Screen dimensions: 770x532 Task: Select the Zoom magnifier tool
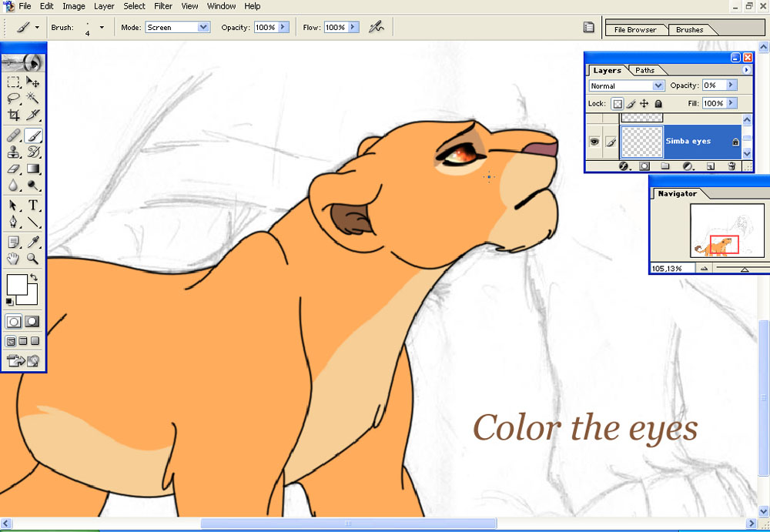(33, 259)
